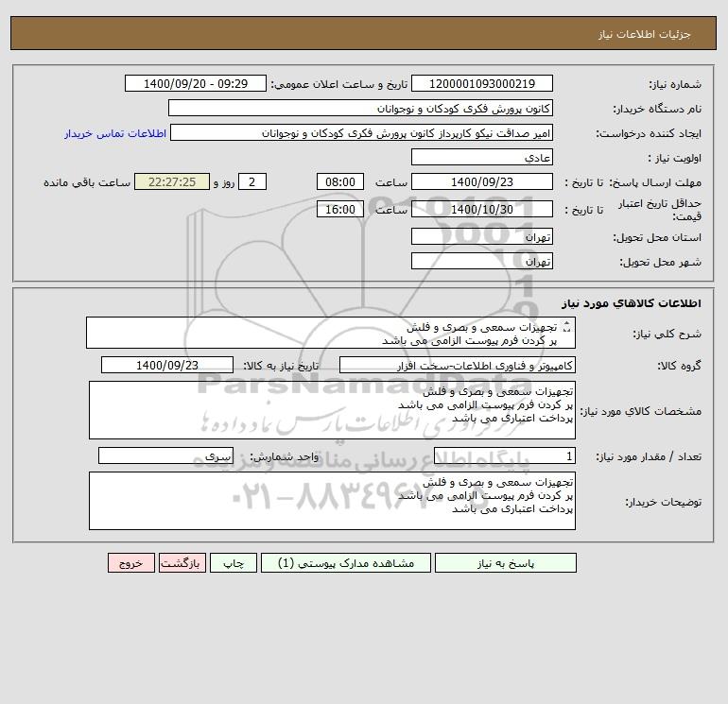Click the label حداقل تاریخ اعتبار قیمت
This screenshot has height=704, width=728.
point(660,210)
